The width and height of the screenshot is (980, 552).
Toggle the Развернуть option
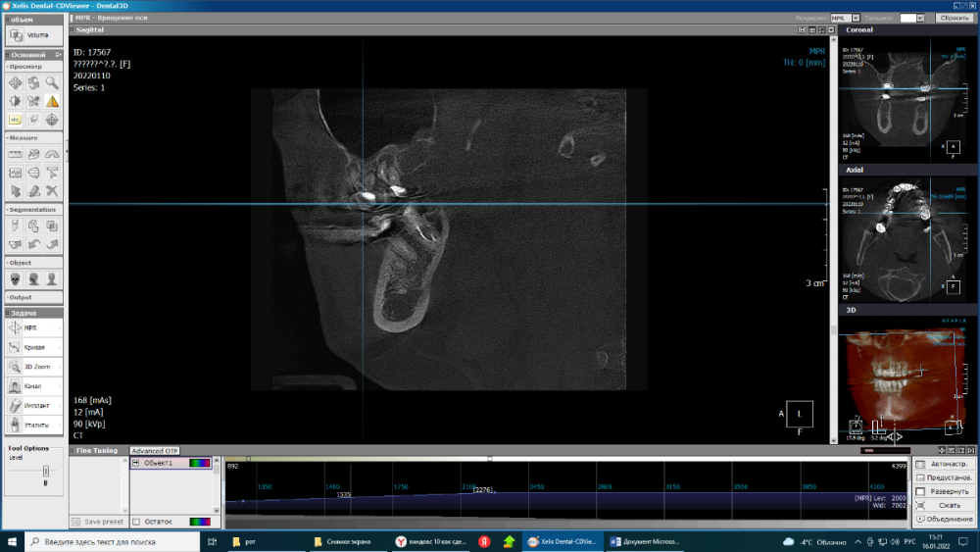(920, 491)
